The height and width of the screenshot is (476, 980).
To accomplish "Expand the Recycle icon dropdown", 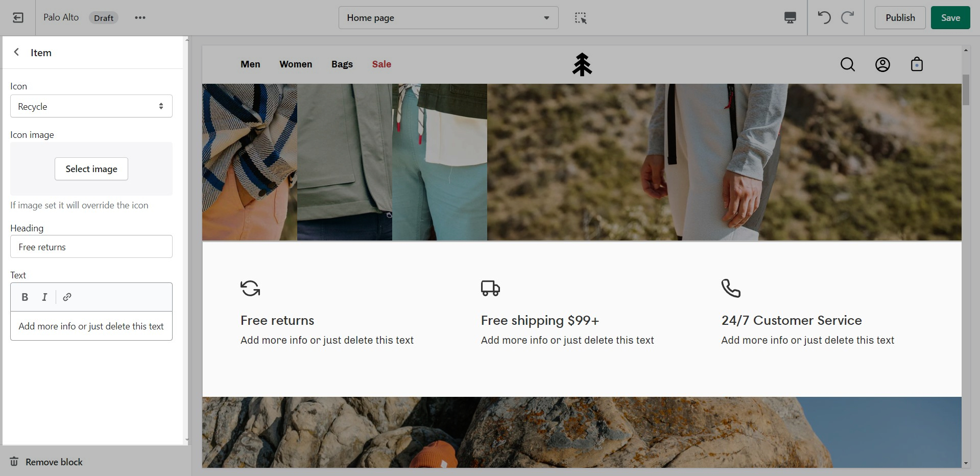I will (91, 106).
